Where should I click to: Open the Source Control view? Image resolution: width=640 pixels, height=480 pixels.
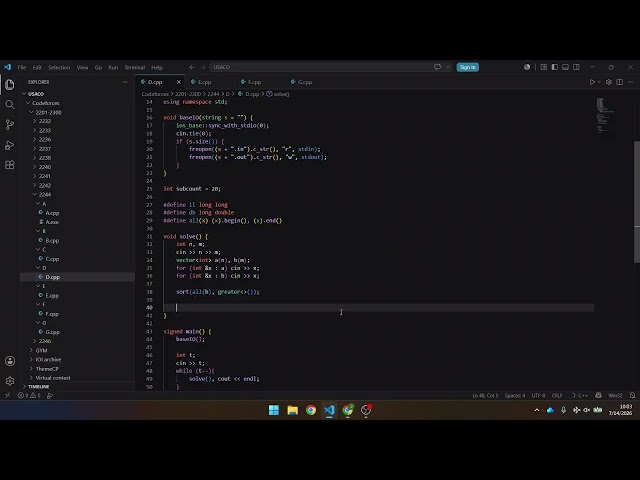10,124
